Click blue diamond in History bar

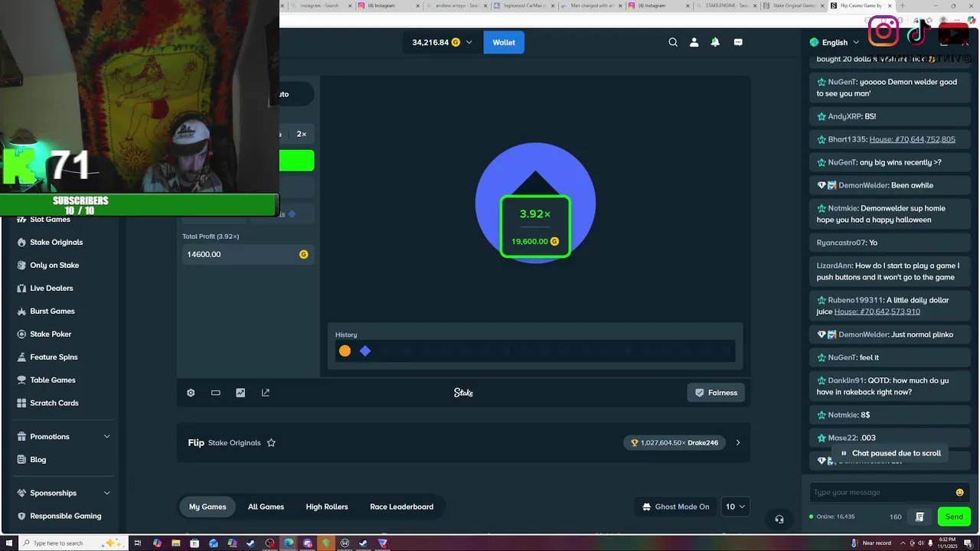365,350
